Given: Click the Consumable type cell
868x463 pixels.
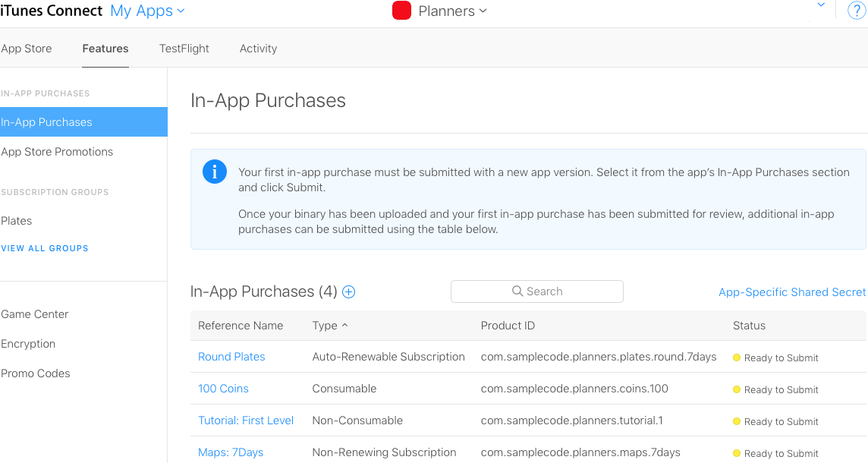Looking at the screenshot, I should click(x=344, y=388).
